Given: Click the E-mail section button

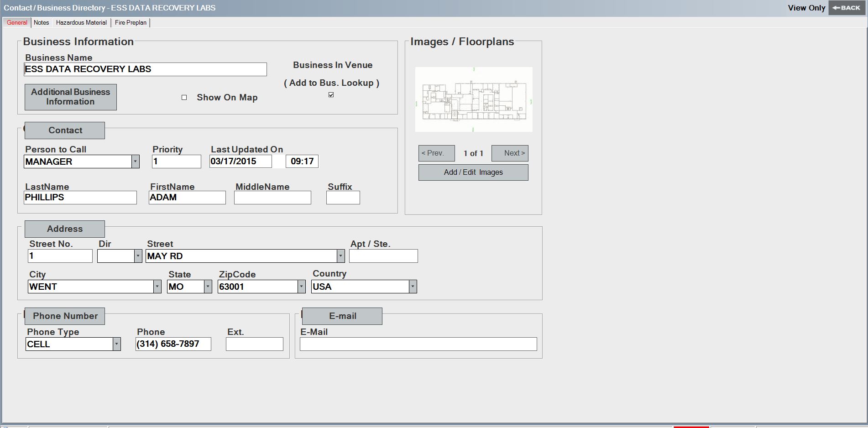Looking at the screenshot, I should [342, 316].
